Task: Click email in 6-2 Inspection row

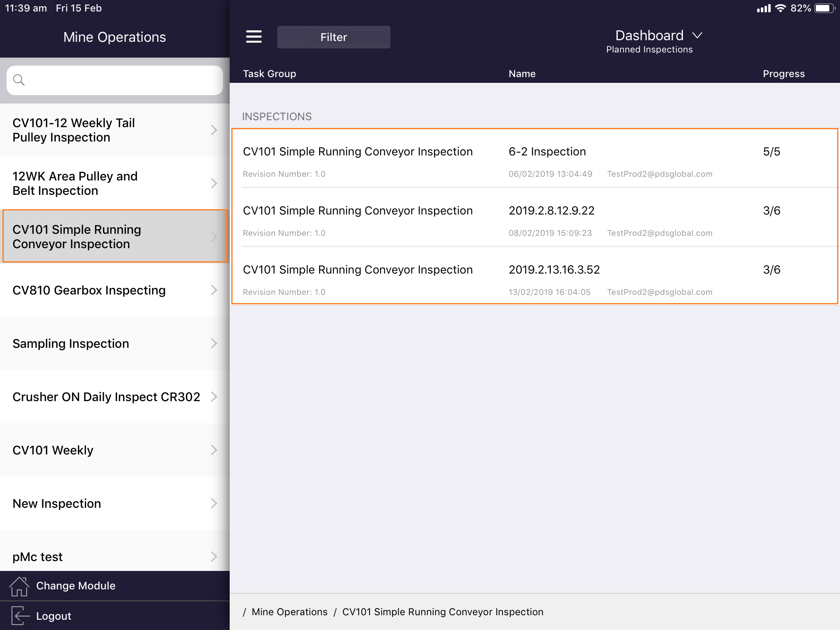Action: [660, 174]
